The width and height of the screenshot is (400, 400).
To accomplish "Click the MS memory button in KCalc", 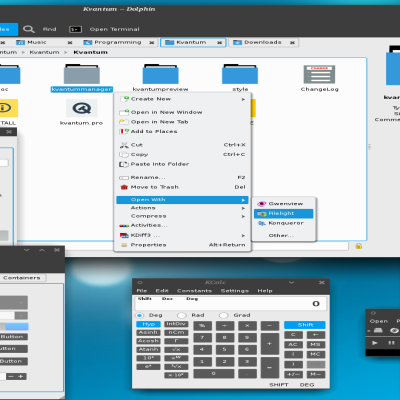I will pos(315,345).
